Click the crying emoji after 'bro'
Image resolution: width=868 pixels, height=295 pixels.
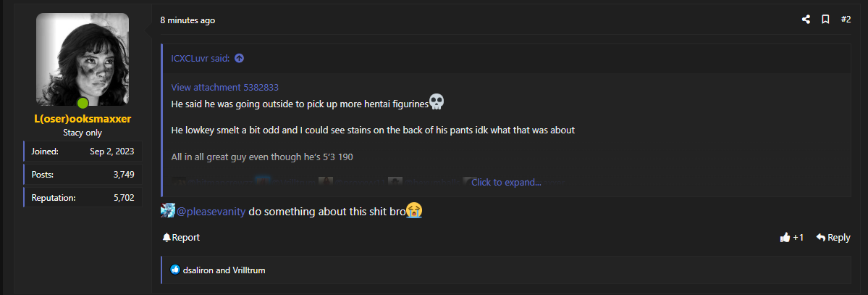pos(414,211)
